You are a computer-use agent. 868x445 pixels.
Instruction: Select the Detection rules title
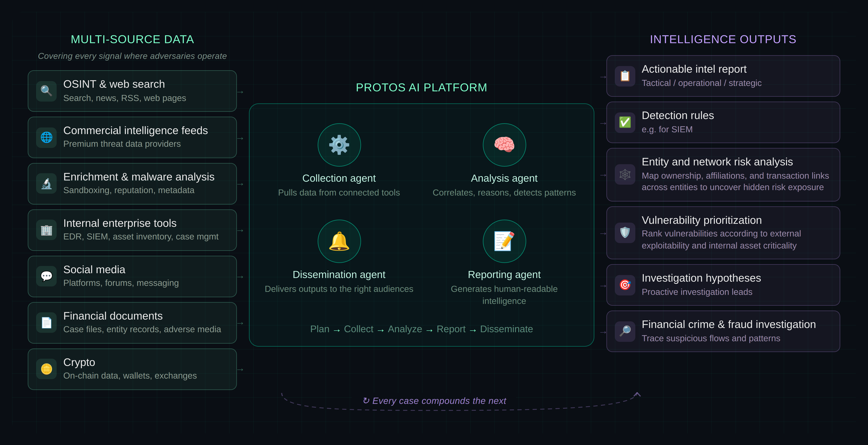click(678, 115)
